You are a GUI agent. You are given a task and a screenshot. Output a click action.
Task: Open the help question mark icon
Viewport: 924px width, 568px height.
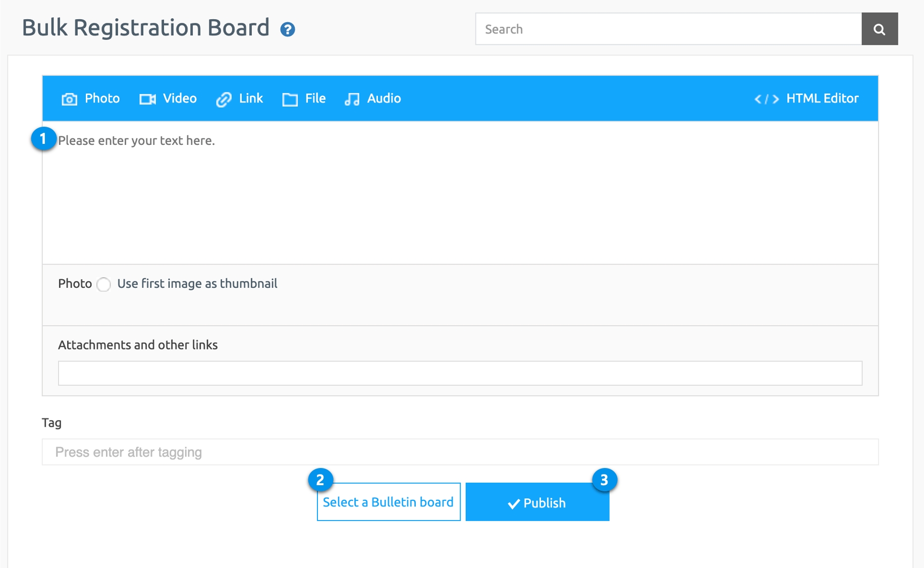pos(288,29)
